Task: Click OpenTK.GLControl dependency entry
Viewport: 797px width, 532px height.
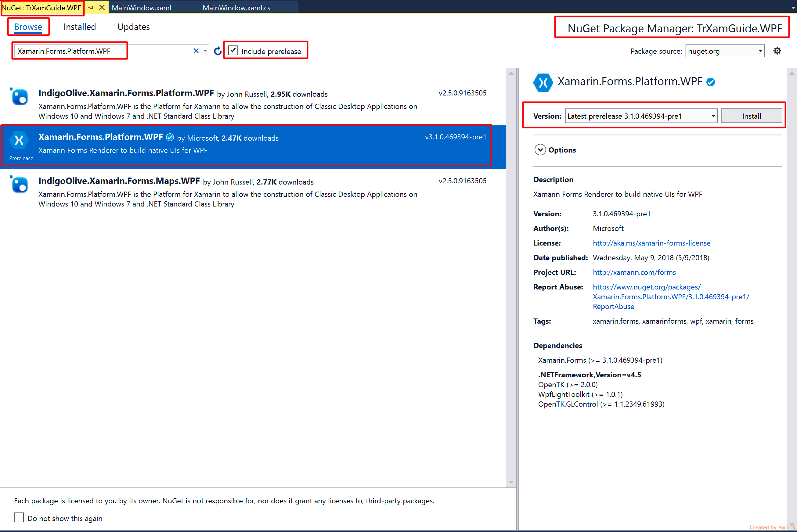Action: coord(601,404)
